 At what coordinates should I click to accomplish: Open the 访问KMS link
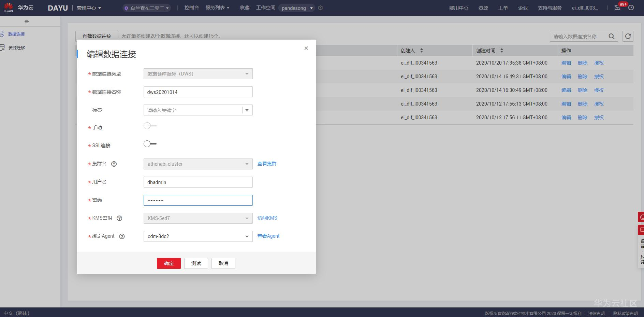coord(267,218)
